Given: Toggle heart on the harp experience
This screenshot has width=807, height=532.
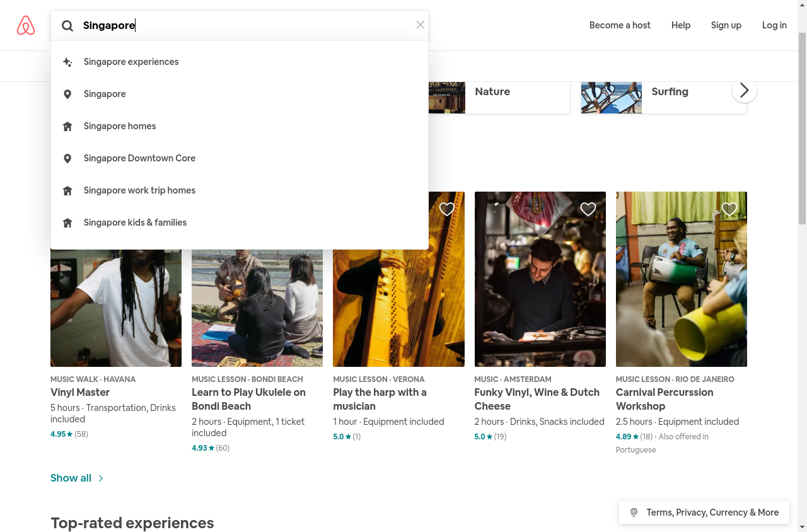Looking at the screenshot, I should pyautogui.click(x=446, y=209).
